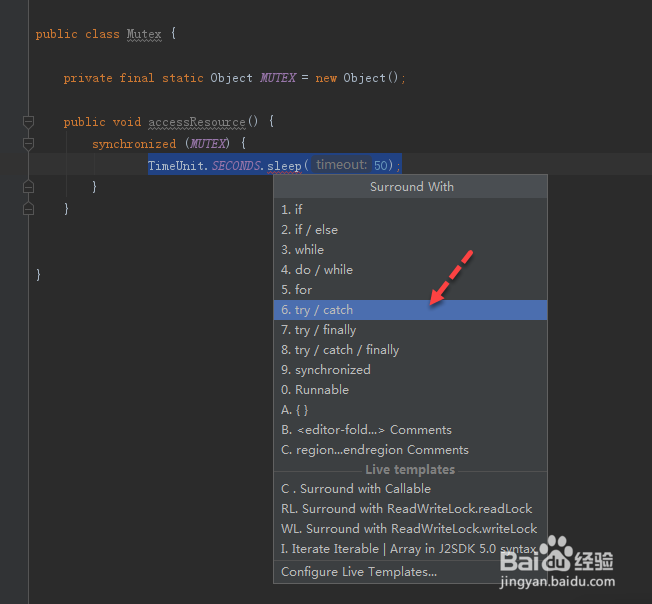
Task: Click 'MUTEX' constant in field declaration
Action: click(278, 78)
